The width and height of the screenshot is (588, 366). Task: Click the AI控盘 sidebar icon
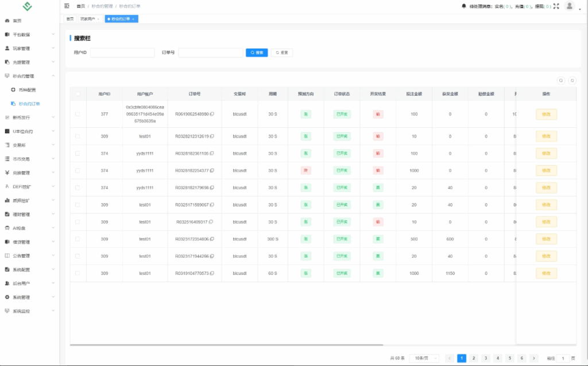7,228
